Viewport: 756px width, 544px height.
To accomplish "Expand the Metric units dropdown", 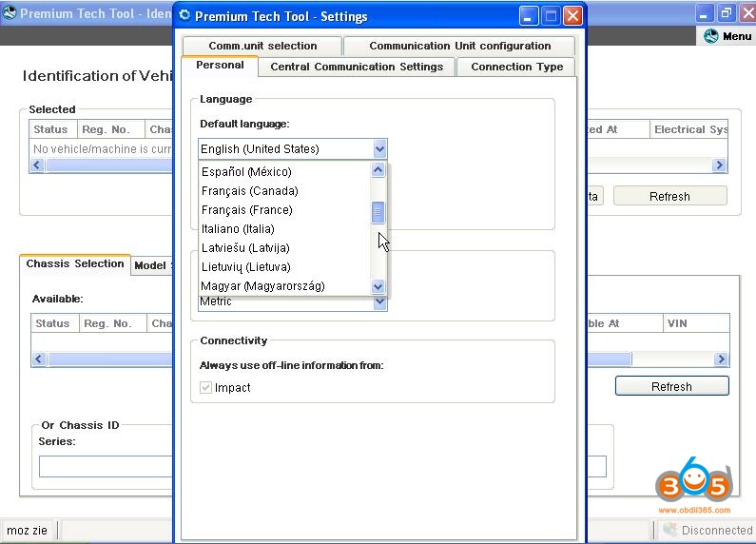I will pos(379,301).
